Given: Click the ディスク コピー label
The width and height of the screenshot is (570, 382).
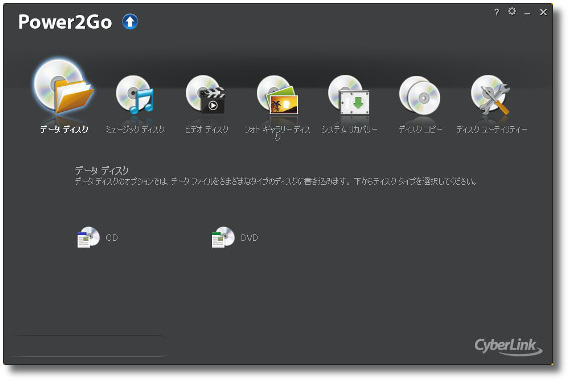Looking at the screenshot, I should (420, 129).
